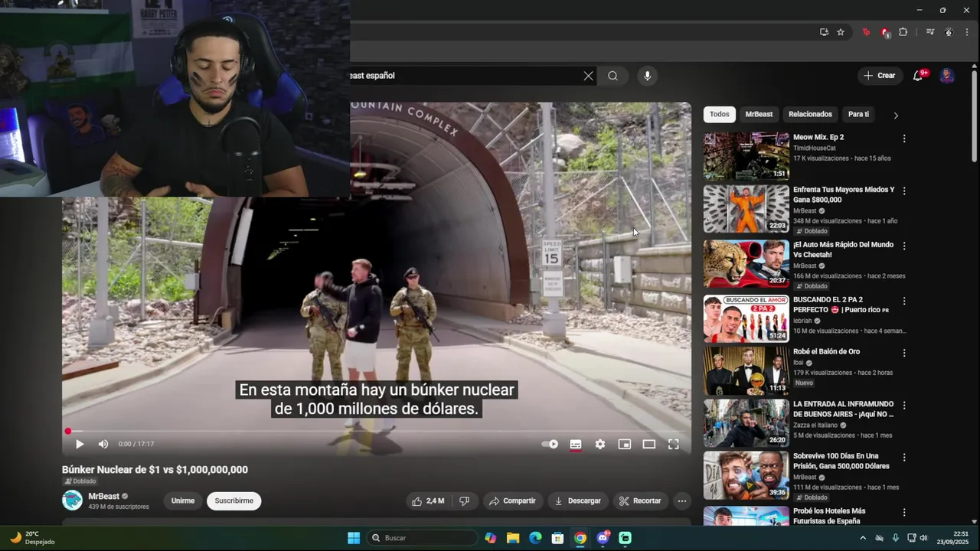Open the account avatar menu
The width and height of the screenshot is (980, 551).
click(947, 76)
